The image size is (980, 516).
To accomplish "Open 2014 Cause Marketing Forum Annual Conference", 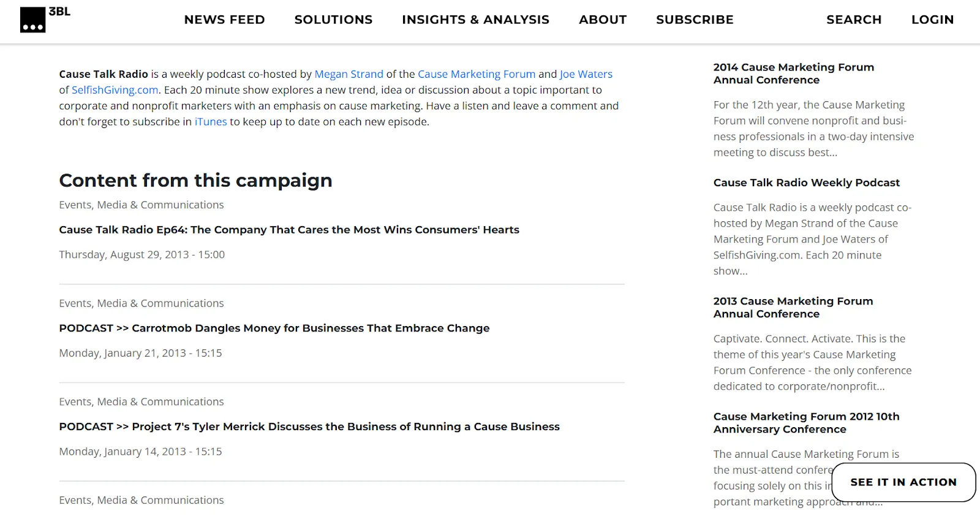I will tap(794, 74).
